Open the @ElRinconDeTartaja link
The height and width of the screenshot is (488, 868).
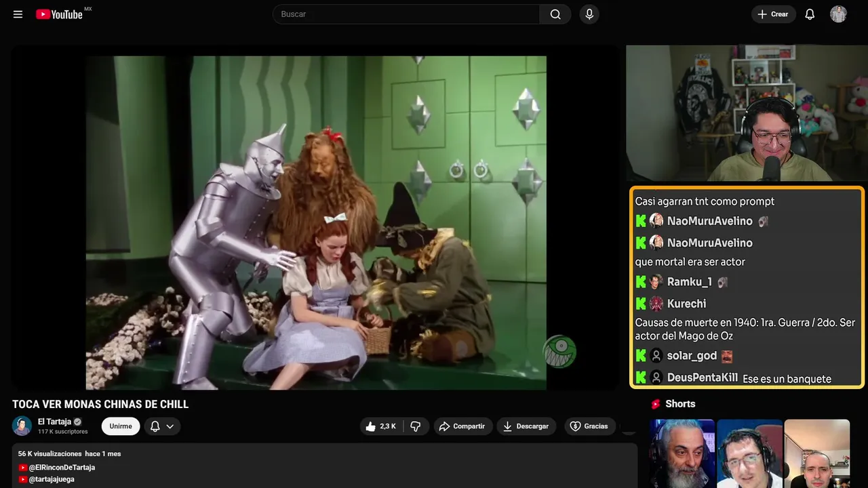(62, 468)
